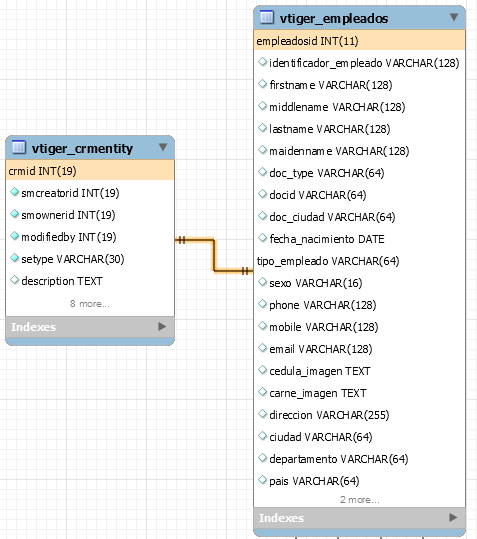The width and height of the screenshot is (477, 539).
Task: Click diamond icon beside pais column
Action: (x=263, y=480)
